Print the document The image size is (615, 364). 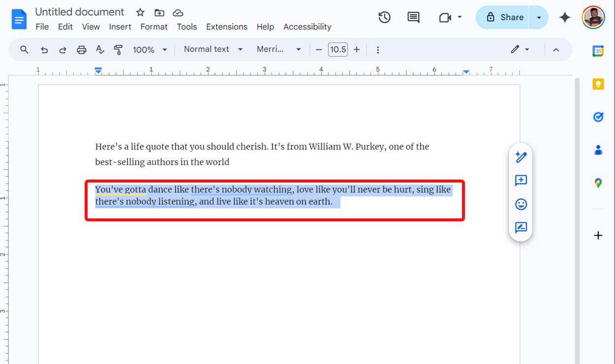click(81, 49)
